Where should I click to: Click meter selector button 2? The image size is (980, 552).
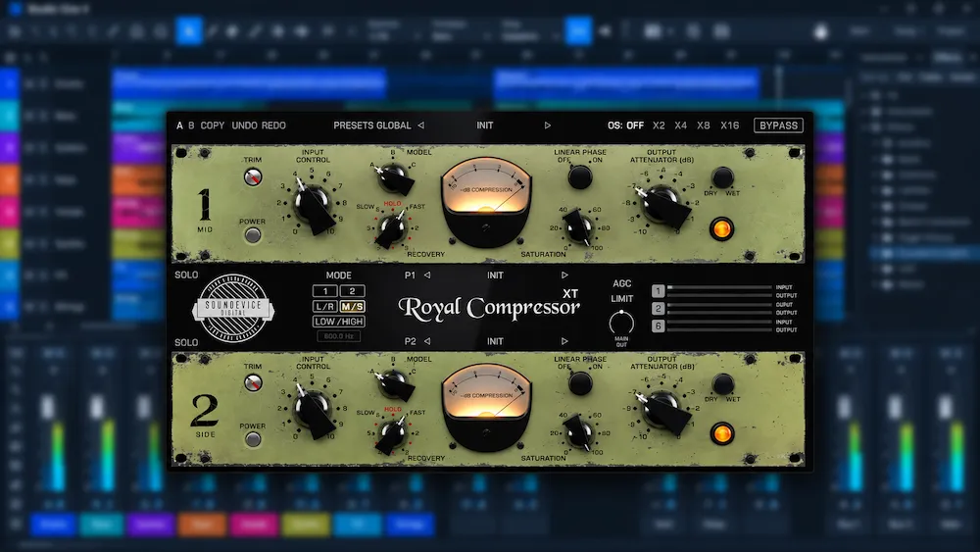pyautogui.click(x=659, y=308)
